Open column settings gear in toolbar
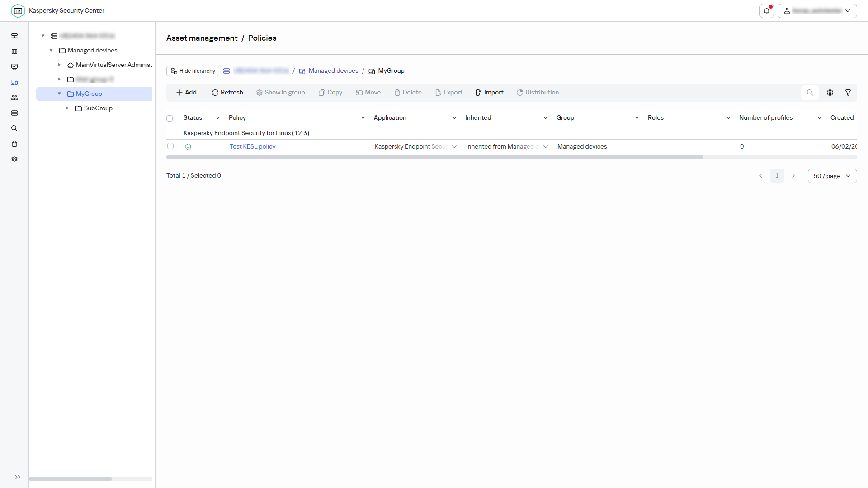 pyautogui.click(x=830, y=93)
